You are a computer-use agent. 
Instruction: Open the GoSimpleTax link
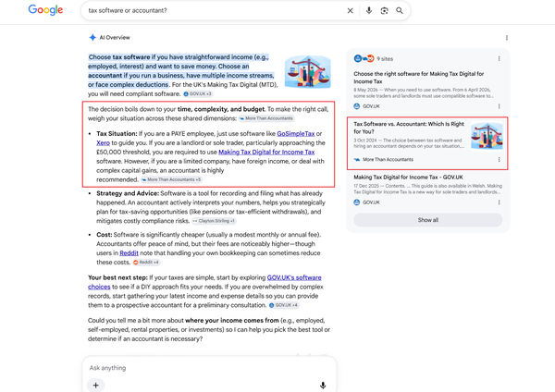(296, 134)
